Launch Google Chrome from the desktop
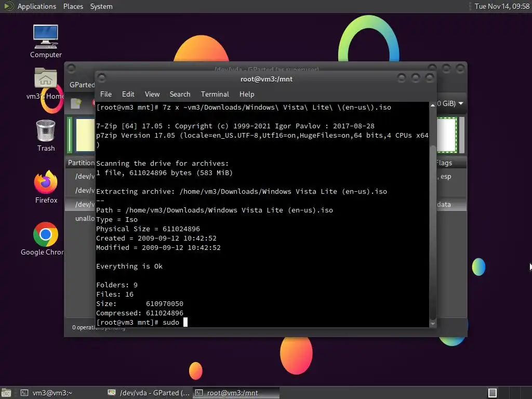 [45, 238]
